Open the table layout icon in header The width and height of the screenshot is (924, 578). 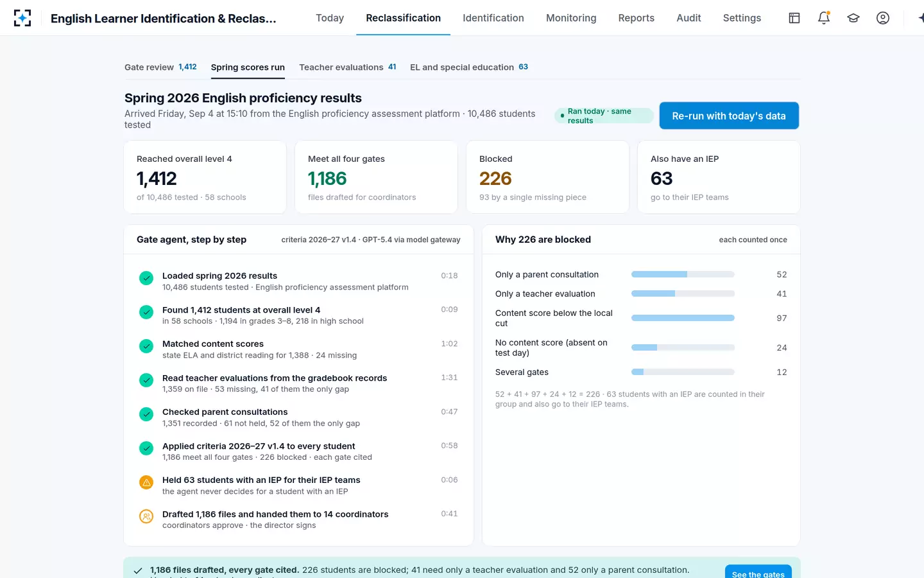click(794, 18)
